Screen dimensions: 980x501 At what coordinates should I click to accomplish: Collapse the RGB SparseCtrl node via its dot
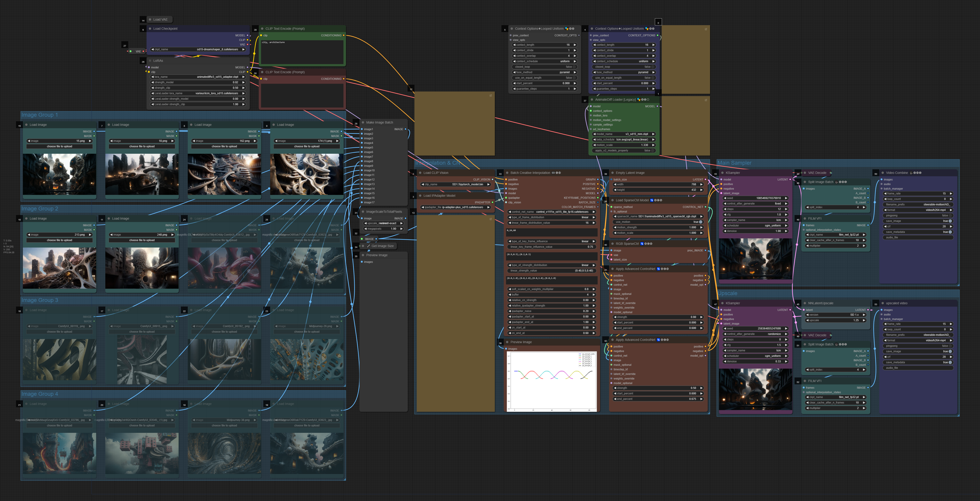612,244
